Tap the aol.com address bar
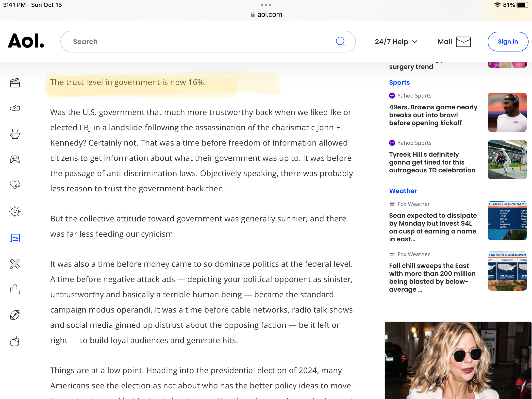 coord(266,15)
